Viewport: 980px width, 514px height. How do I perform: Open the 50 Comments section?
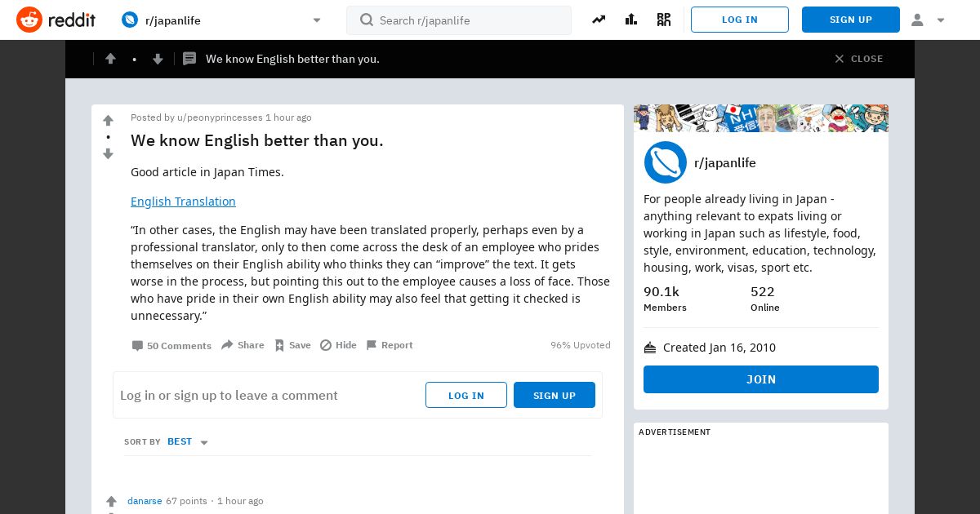(x=171, y=346)
